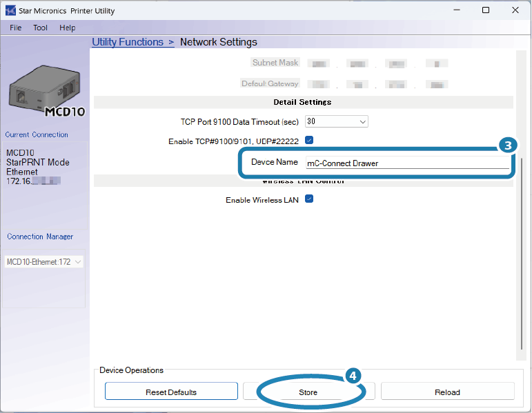Open the TCP Port 9100 Data Timeout dropdown
Image resolution: width=532 pixels, height=413 pixels.
pyautogui.click(x=337, y=121)
